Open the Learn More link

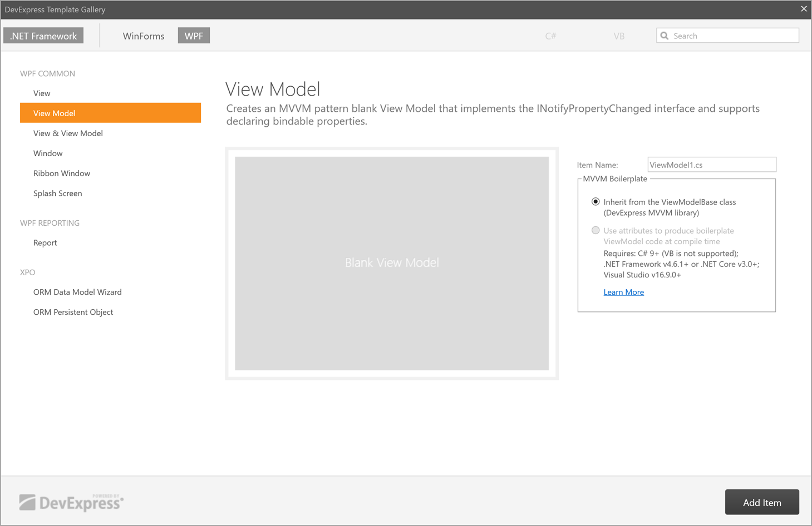(623, 292)
